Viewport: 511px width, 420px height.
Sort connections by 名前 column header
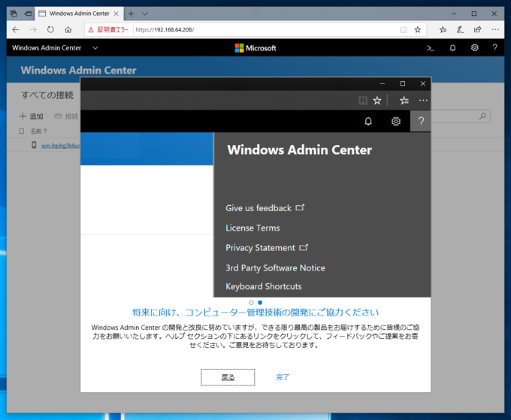click(x=39, y=131)
